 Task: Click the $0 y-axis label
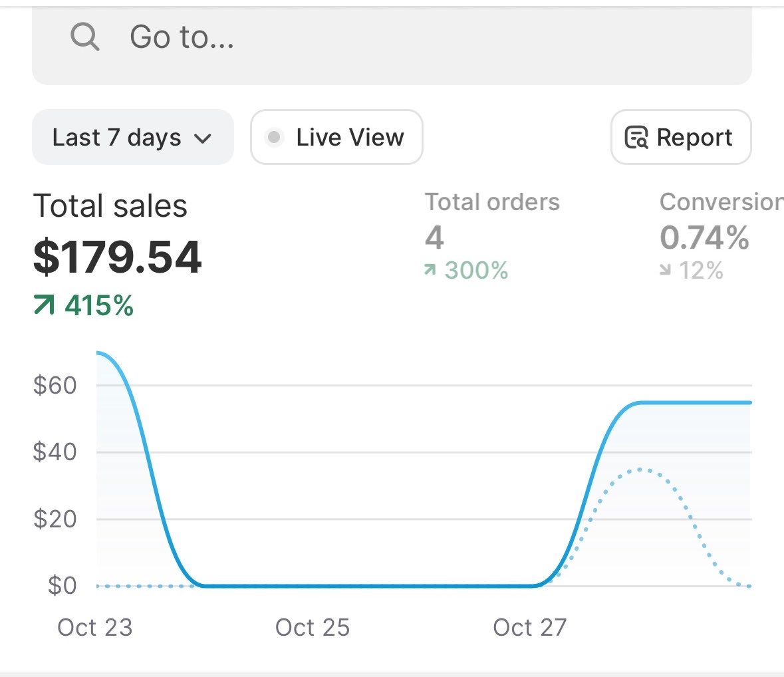coord(63,585)
